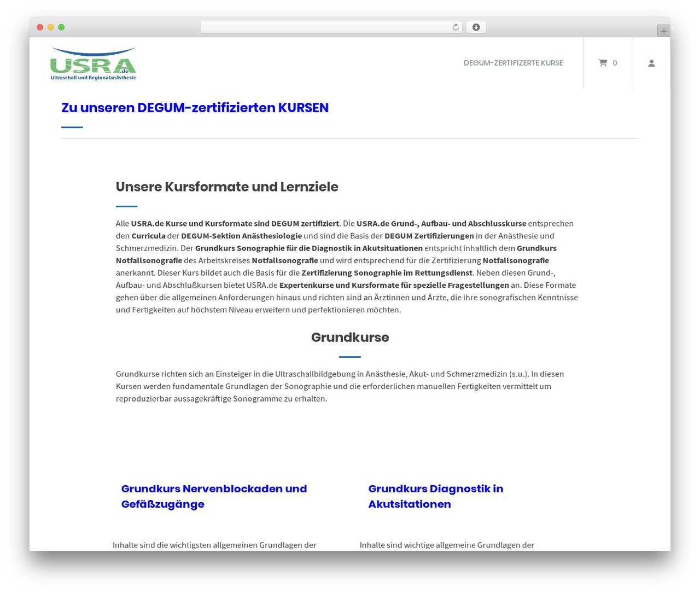Viewport: 700px width, 593px height.
Task: Click the browser reload icon
Action: pyautogui.click(x=455, y=27)
